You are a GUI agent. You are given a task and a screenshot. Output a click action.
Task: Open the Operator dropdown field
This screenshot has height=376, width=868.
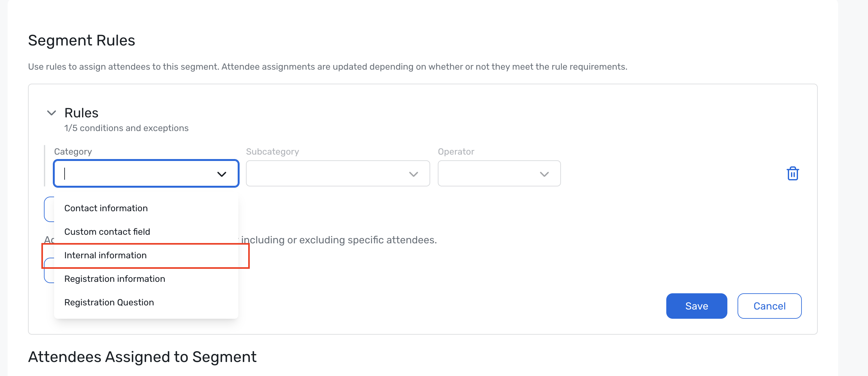[x=499, y=173]
